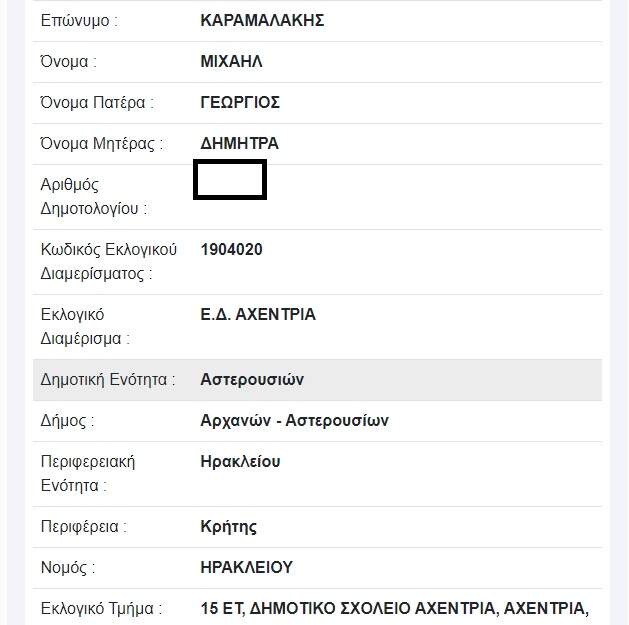629x625 pixels.
Task: Click the Κρήτης region value
Action: [x=228, y=527]
